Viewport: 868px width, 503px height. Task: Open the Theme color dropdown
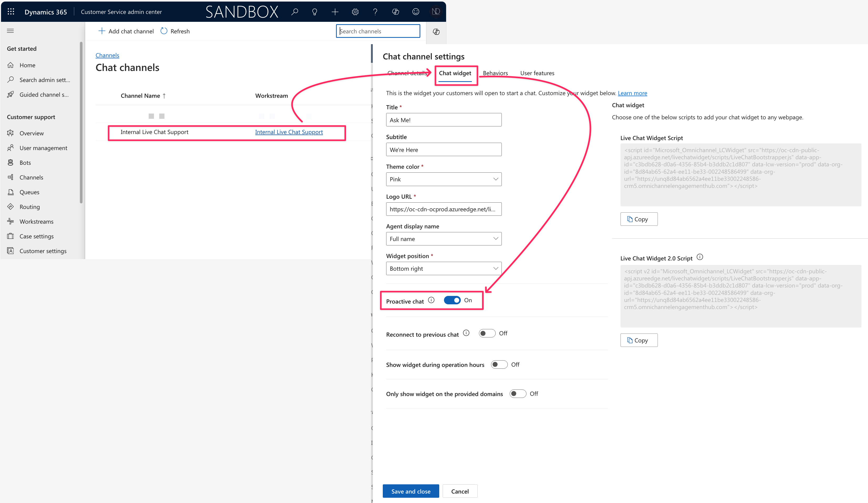coord(443,179)
